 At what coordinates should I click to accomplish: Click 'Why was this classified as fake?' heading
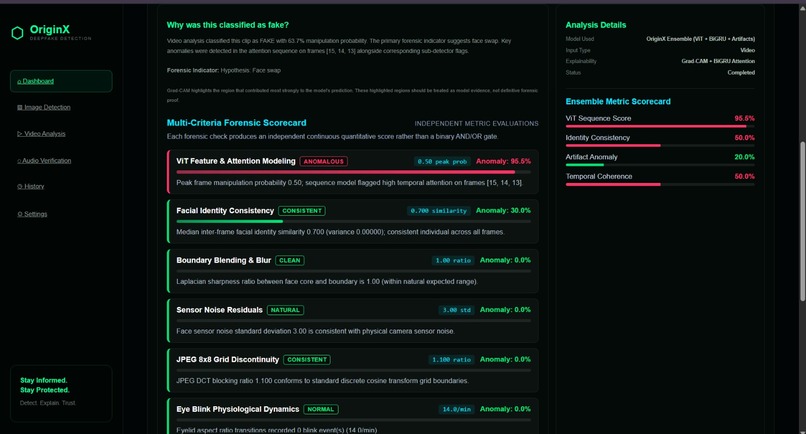(x=228, y=25)
